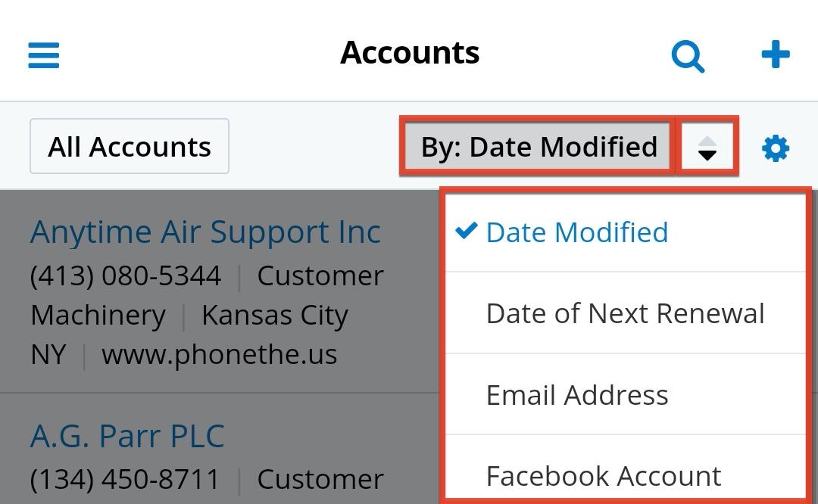
Task: Open list settings gear icon
Action: (776, 148)
